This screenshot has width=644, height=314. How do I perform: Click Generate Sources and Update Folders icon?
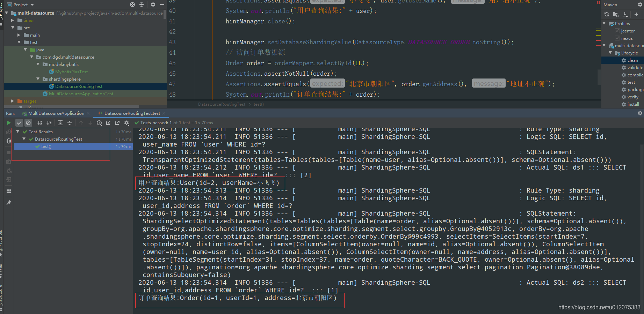click(x=616, y=14)
